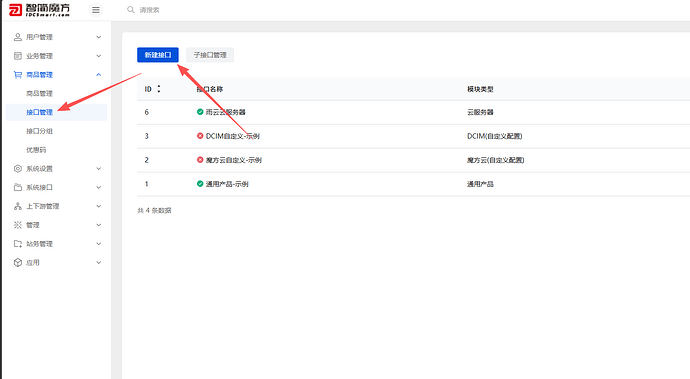The height and width of the screenshot is (379, 690).
Task: Collapse the 商品管理 chevron
Action: (x=99, y=75)
